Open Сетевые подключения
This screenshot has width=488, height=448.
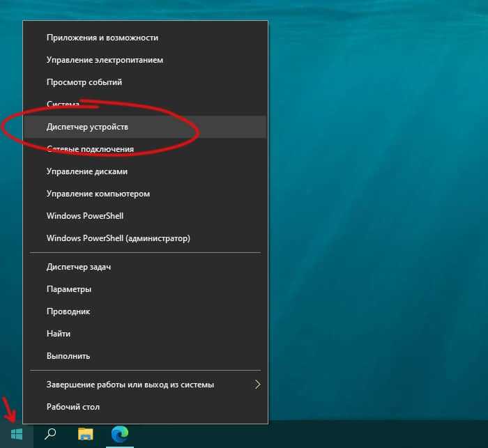[145, 149]
